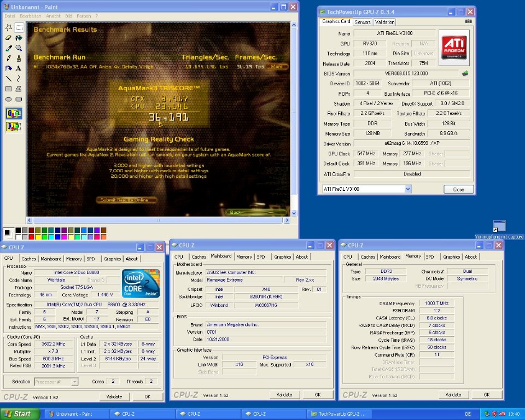Click the ATI Radeon logo in GPU-Z
The height and width of the screenshot is (420, 525).
[x=454, y=48]
